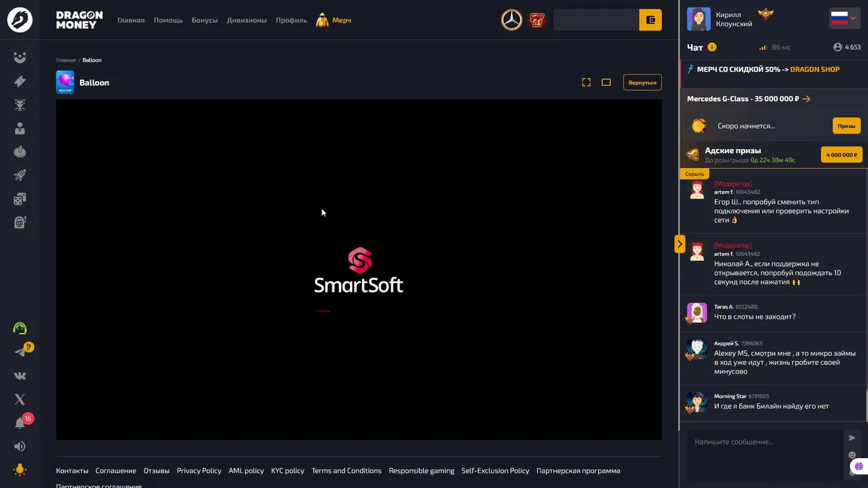
Task: Click the Mercedes logo icon in the header
Action: click(x=512, y=20)
